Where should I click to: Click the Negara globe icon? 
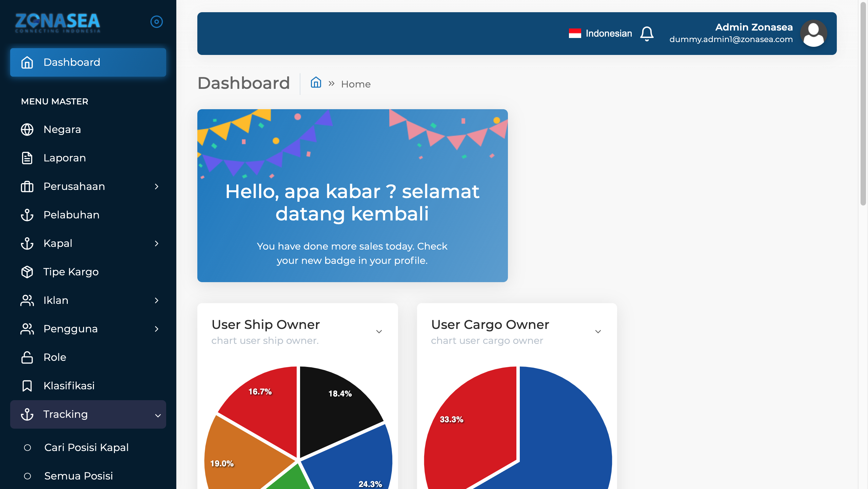pos(27,130)
